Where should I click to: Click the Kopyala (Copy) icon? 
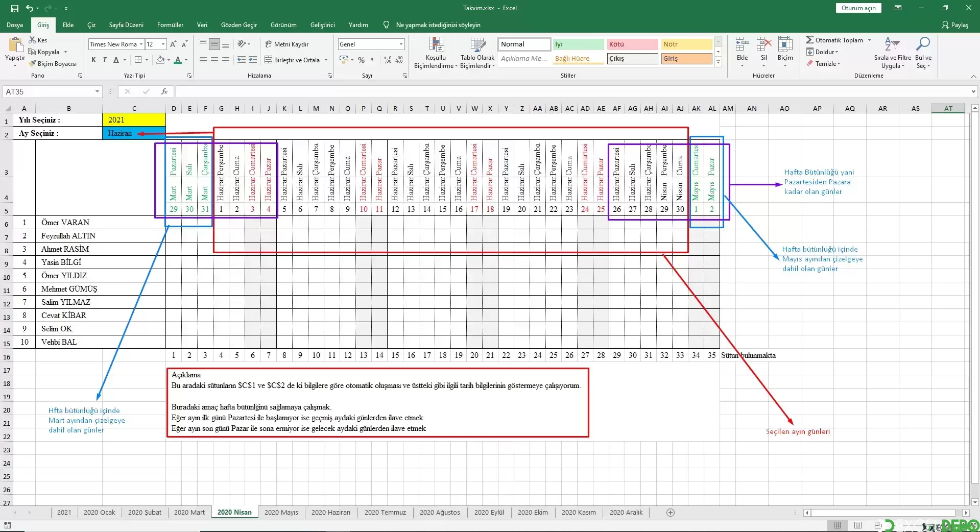[x=32, y=52]
